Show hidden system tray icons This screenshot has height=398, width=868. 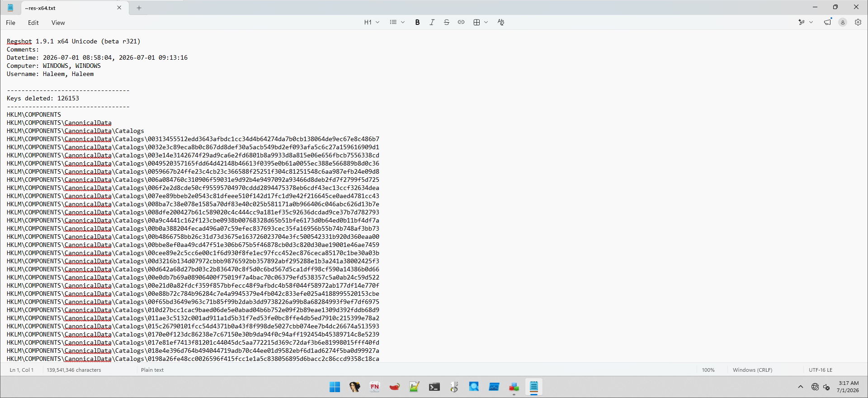pos(800,387)
